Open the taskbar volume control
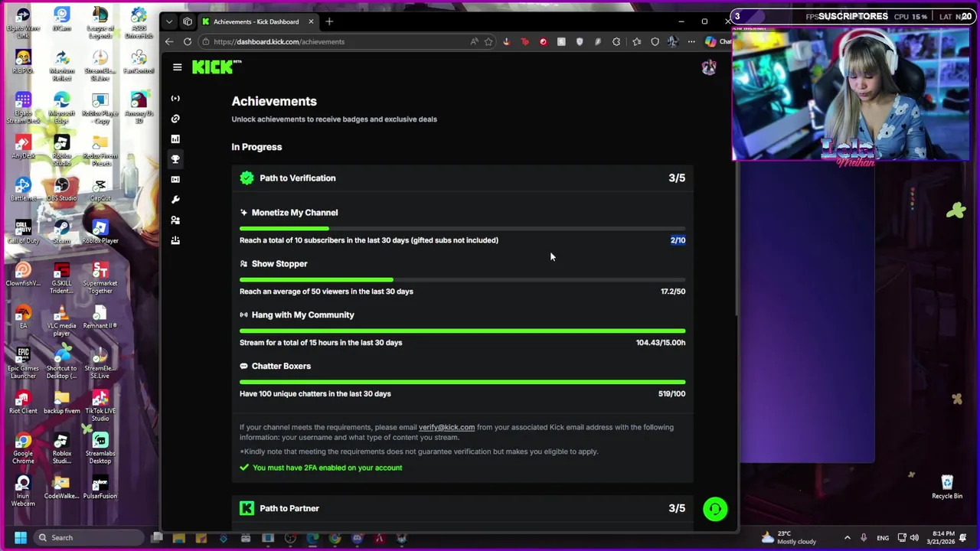 click(914, 537)
